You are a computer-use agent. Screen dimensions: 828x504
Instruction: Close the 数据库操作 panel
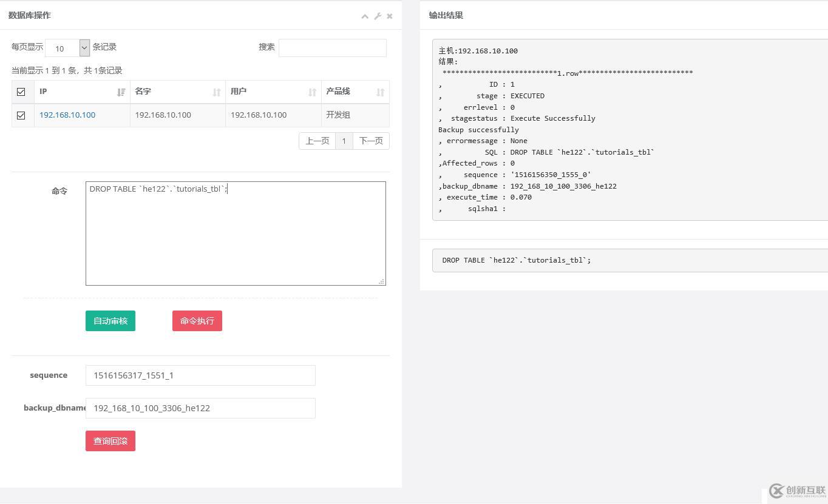390,16
